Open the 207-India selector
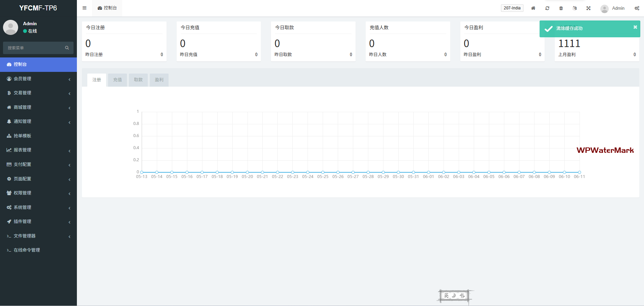Viewport: 644px width, 306px height. [512, 8]
